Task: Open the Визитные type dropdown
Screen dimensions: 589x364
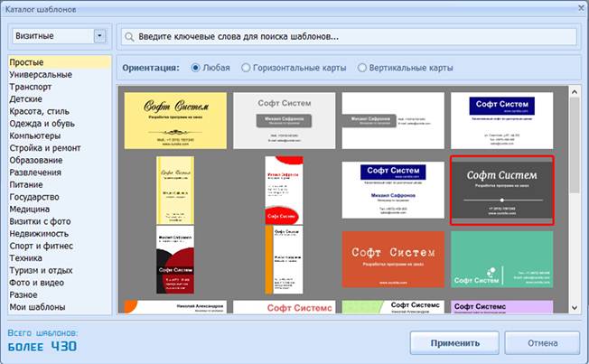Action: (x=99, y=36)
